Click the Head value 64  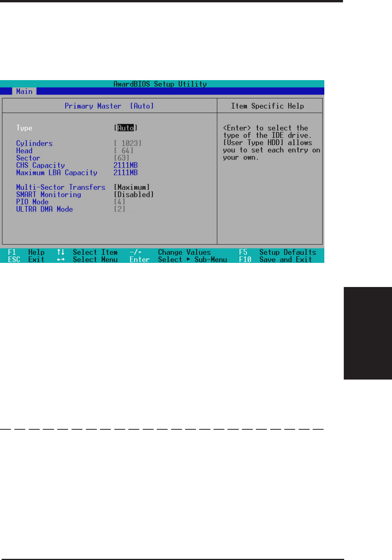(124, 150)
